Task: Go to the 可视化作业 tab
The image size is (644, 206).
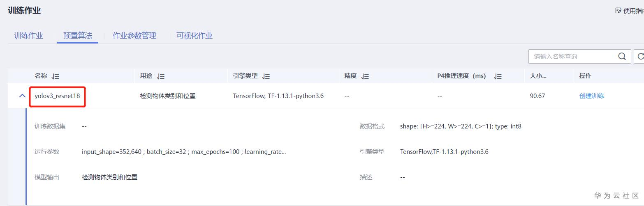Action: click(195, 36)
